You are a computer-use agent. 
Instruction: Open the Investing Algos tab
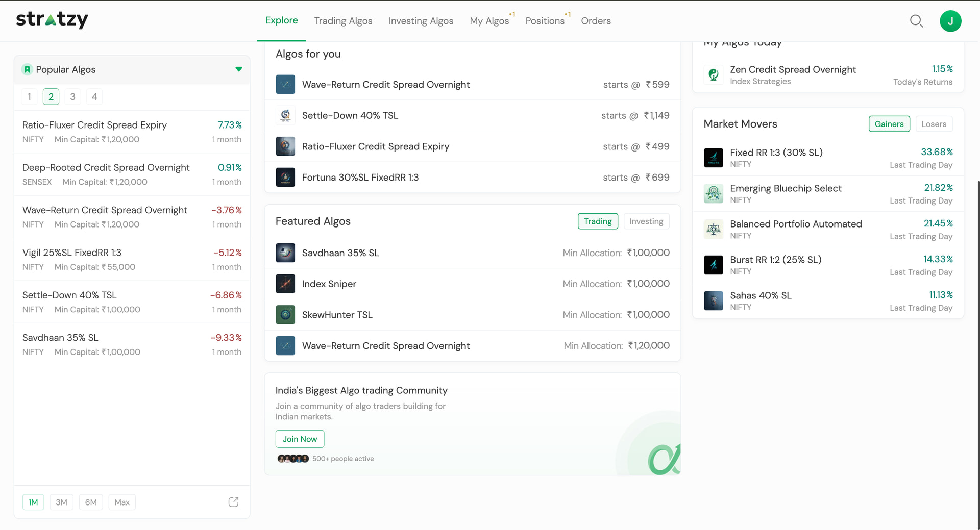pos(421,21)
